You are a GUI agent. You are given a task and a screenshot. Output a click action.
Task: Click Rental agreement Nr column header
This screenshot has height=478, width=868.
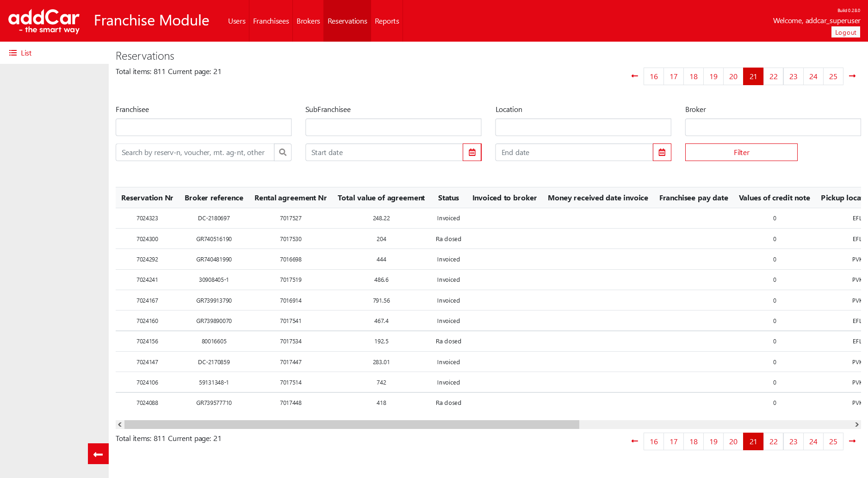[x=291, y=198]
